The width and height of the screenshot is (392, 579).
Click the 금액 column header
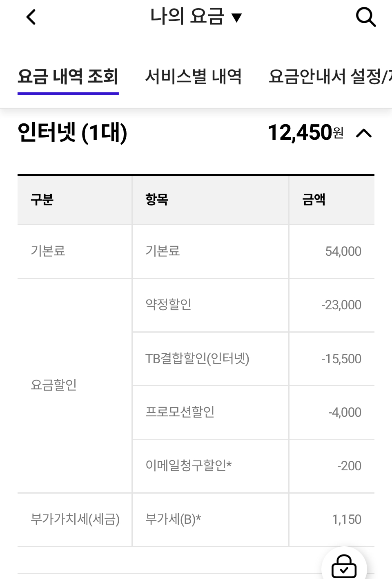click(x=314, y=200)
